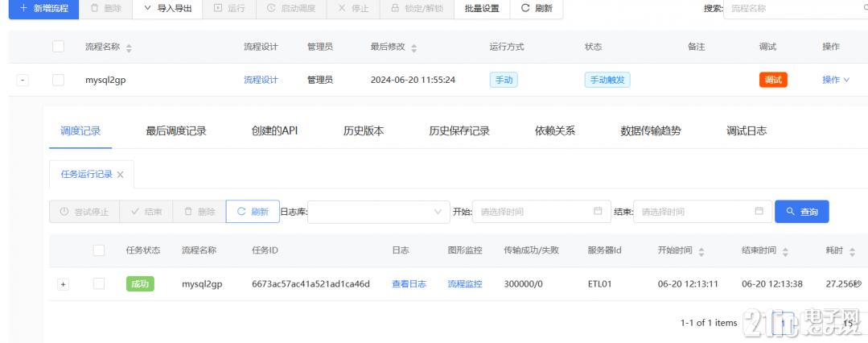Click the 批量设置 button
The height and width of the screenshot is (343, 868).
[x=482, y=9]
